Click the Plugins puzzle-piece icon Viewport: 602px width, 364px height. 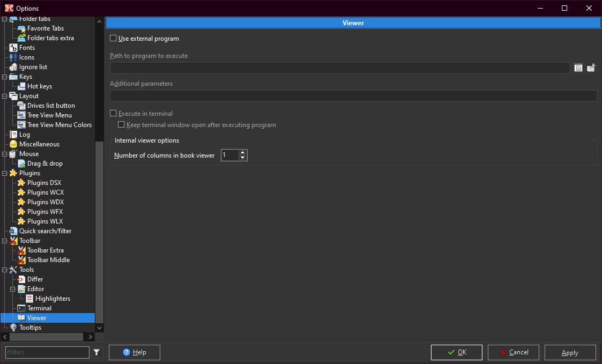tap(13, 173)
